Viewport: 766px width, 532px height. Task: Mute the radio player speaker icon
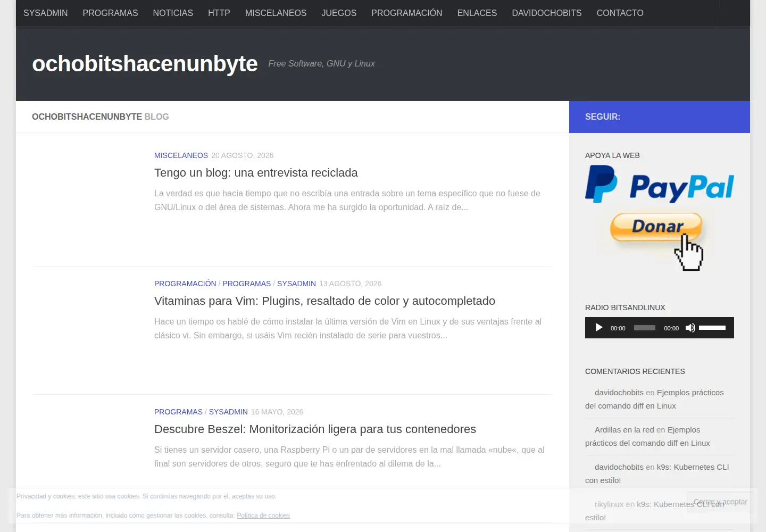coord(690,328)
